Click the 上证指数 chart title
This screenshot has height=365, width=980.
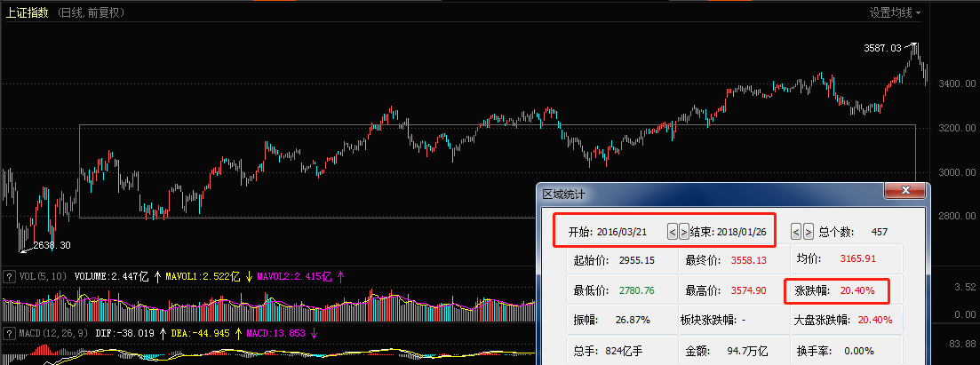coord(26,12)
